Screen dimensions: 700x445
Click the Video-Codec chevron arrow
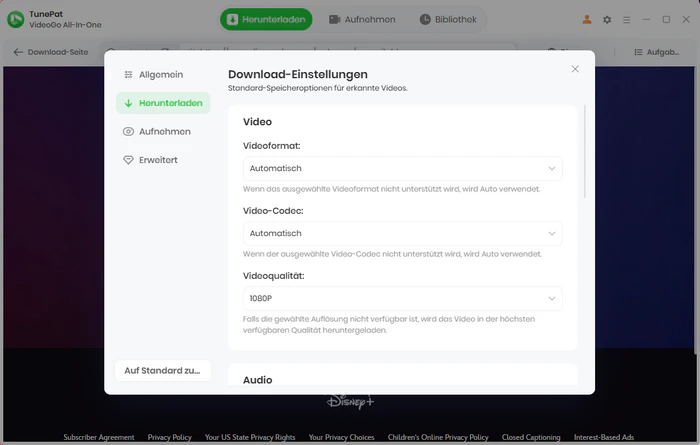[552, 233]
